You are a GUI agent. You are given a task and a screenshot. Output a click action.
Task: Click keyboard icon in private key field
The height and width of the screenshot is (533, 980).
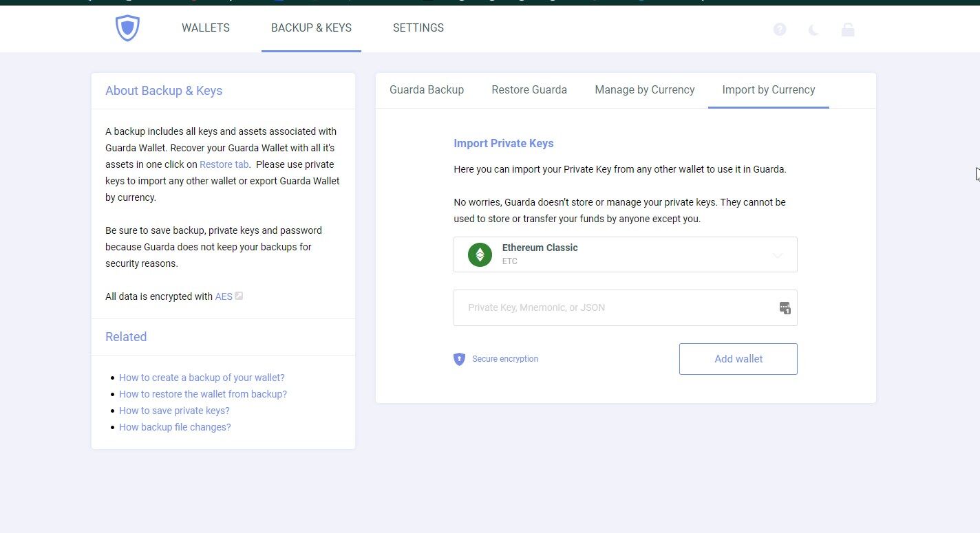pos(785,307)
